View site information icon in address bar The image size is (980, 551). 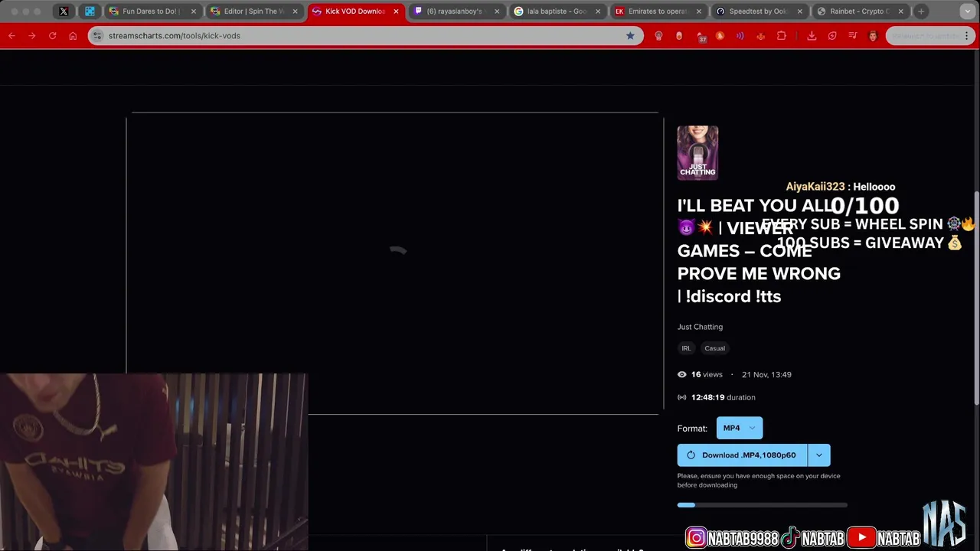click(x=96, y=36)
